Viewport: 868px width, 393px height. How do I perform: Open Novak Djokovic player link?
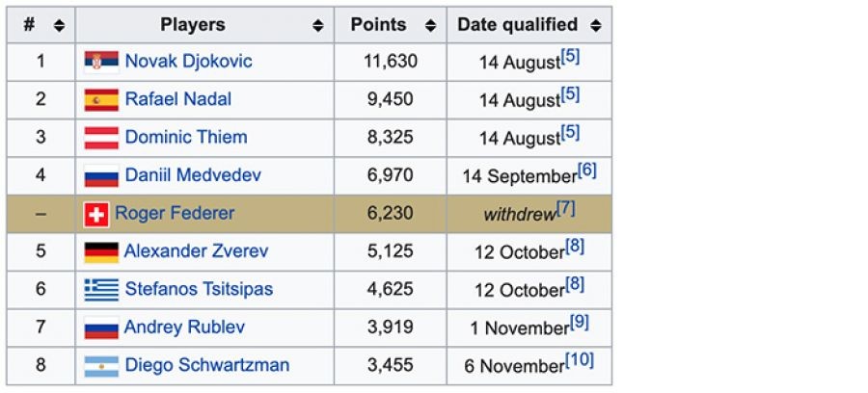click(188, 62)
